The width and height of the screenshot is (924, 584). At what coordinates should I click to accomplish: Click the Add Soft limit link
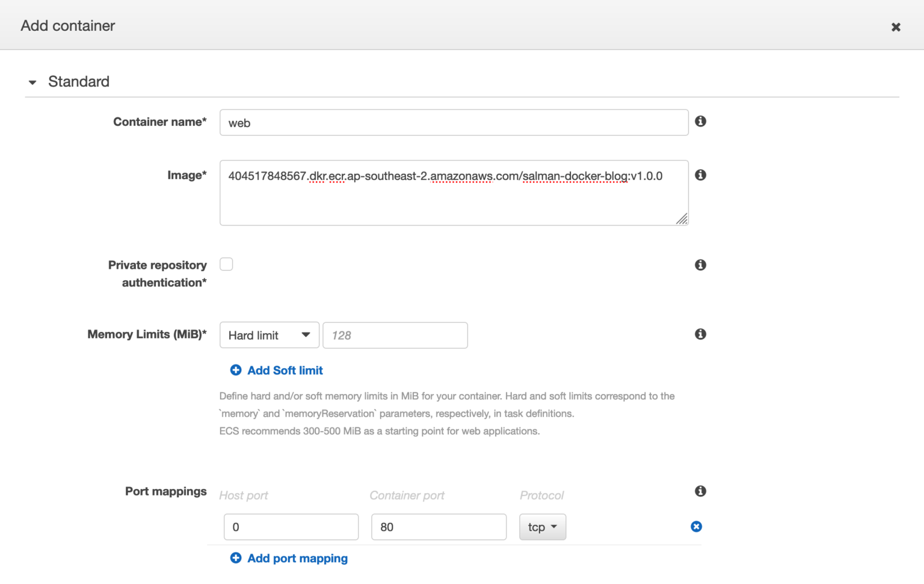(285, 370)
